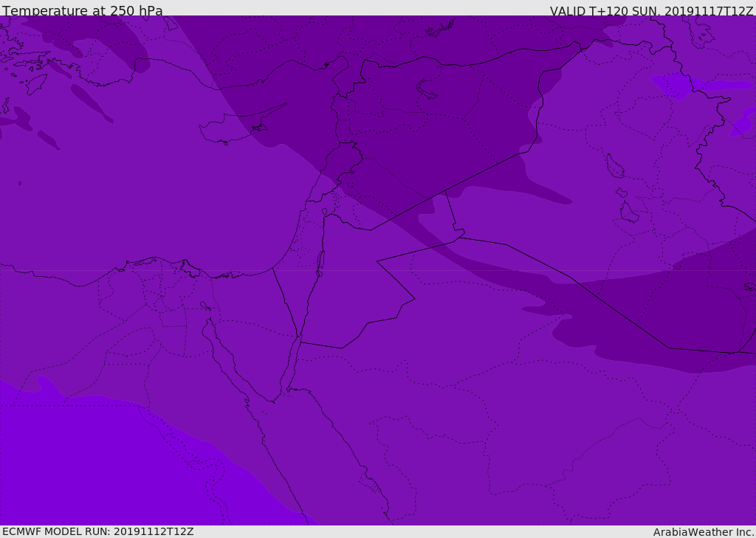
Task: Click Lake Assad in northern Syria
Action: pyautogui.click(x=426, y=89)
